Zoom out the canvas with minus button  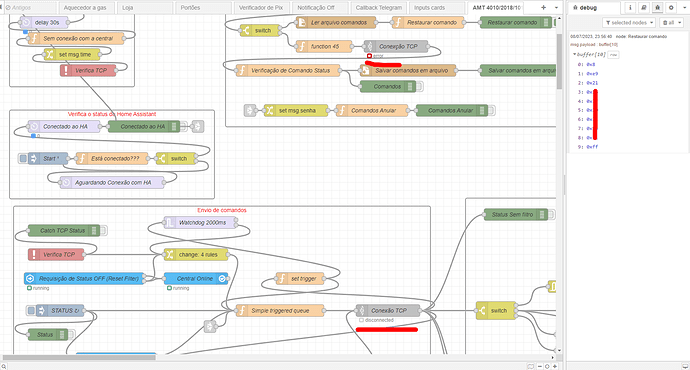pyautogui.click(x=540, y=366)
